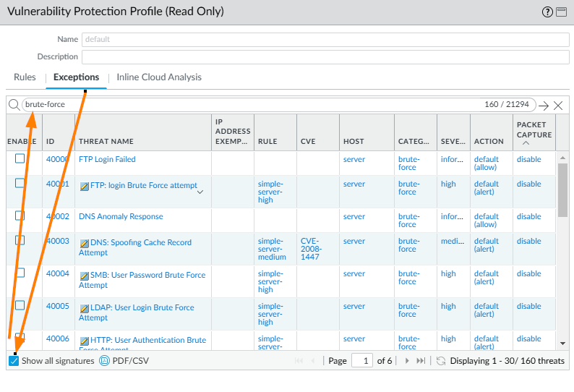This screenshot has width=574, height=392.
Task: Click edit icon for SMB Brute Force threat
Action: coord(84,276)
